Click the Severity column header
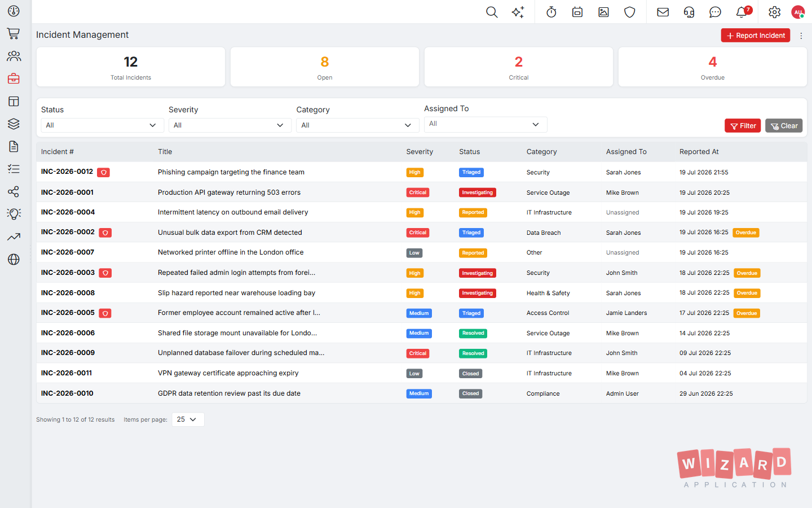The image size is (812, 508). (x=420, y=152)
